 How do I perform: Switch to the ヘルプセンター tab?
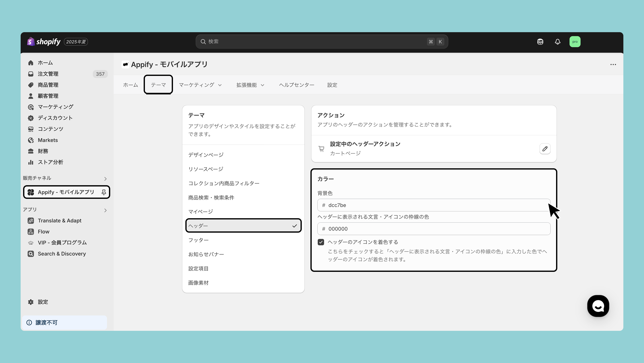point(296,85)
